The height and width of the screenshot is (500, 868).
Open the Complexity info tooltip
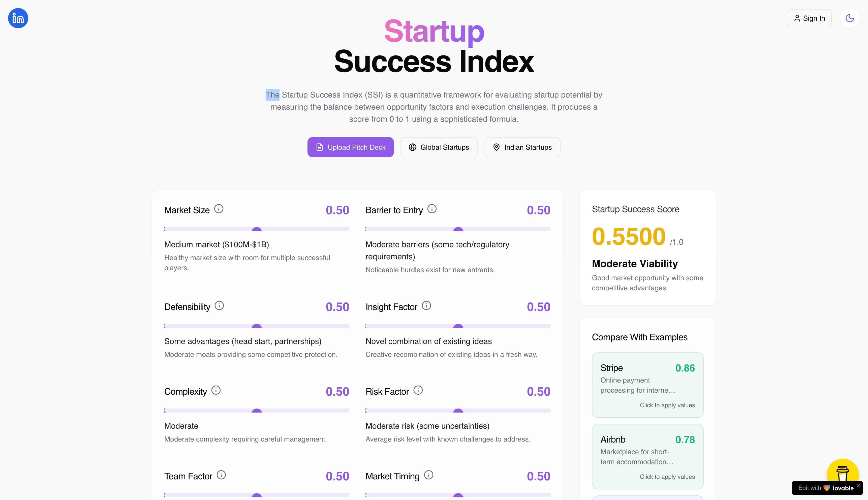216,390
